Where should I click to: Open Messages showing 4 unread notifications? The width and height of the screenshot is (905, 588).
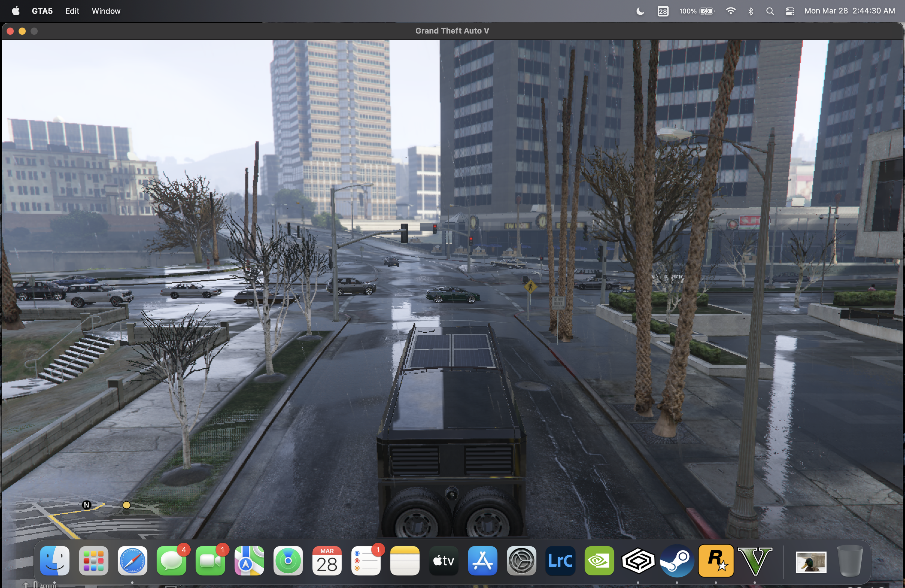coord(171,562)
